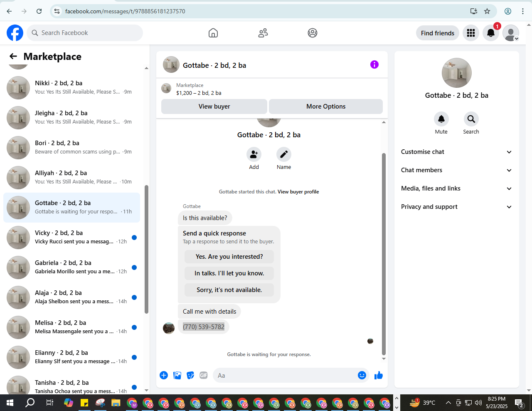Open the 39°C weather widget
Image resolution: width=532 pixels, height=411 pixels.
point(422,403)
